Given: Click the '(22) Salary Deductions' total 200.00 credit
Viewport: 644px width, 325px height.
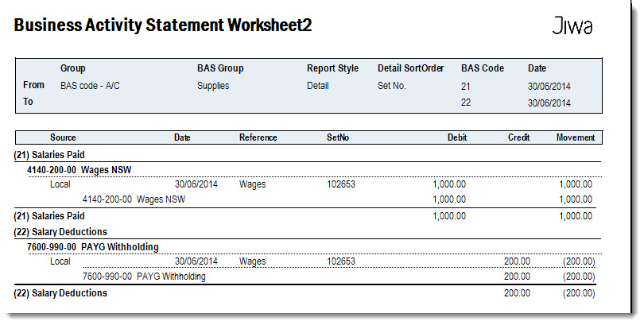Looking at the screenshot, I should tap(517, 293).
